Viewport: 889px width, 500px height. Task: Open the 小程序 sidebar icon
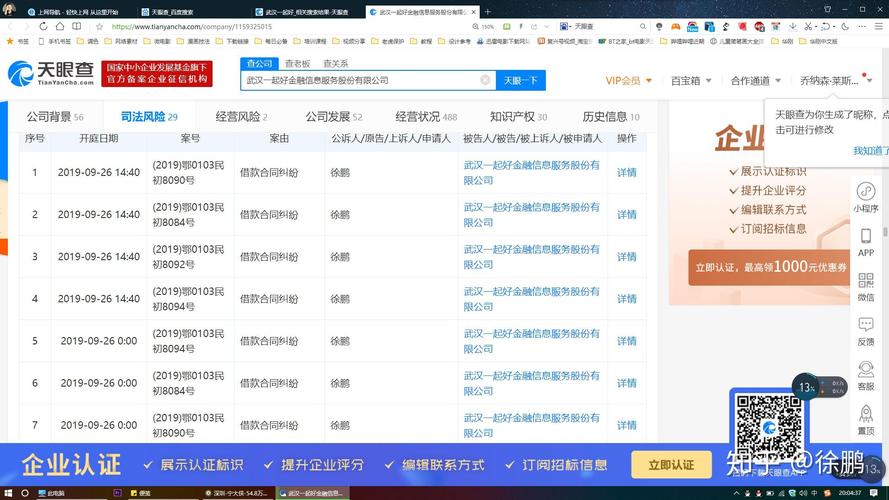point(866,197)
